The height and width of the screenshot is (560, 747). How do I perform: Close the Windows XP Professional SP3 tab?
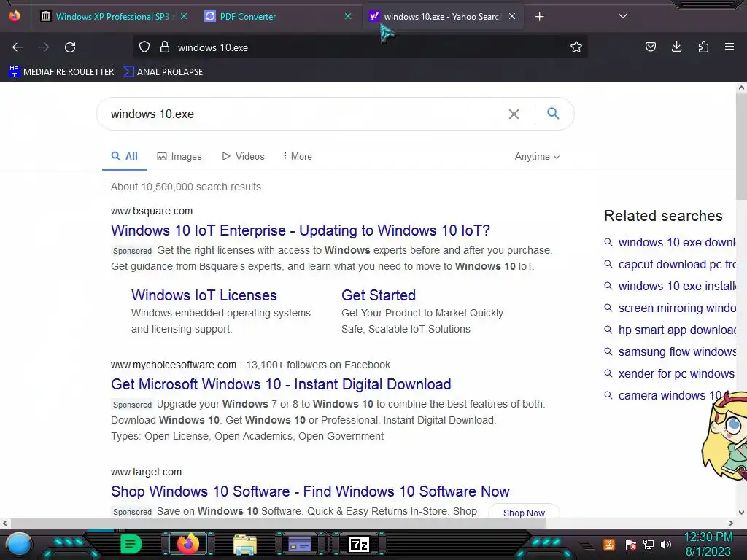coord(184,16)
